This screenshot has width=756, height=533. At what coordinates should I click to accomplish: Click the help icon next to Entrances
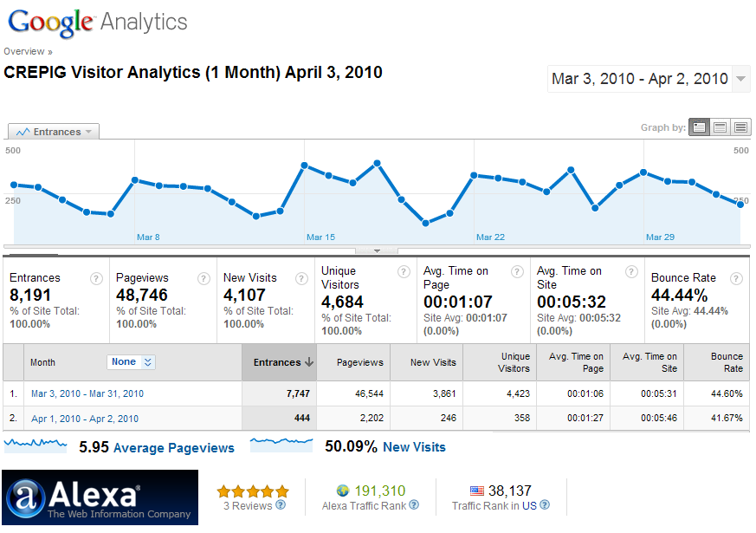(96, 279)
